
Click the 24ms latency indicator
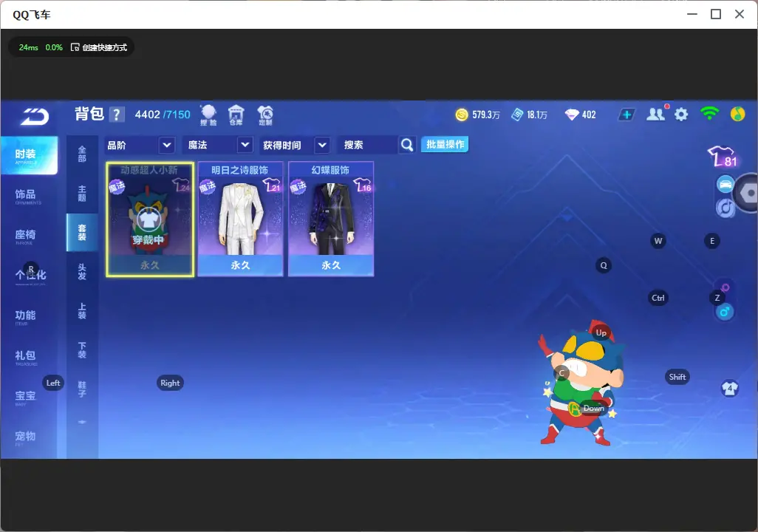click(29, 47)
